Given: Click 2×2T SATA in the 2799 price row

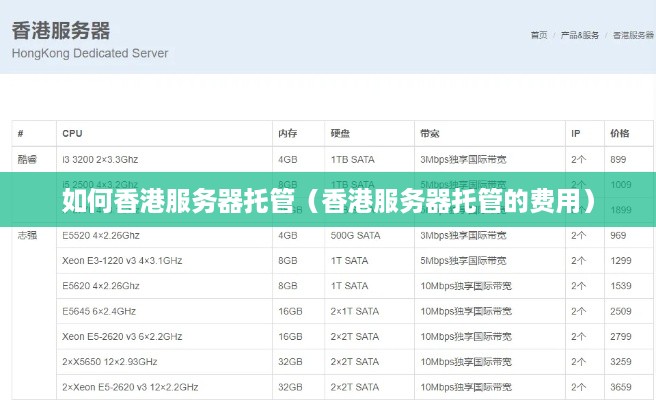Looking at the screenshot, I should (x=355, y=336).
